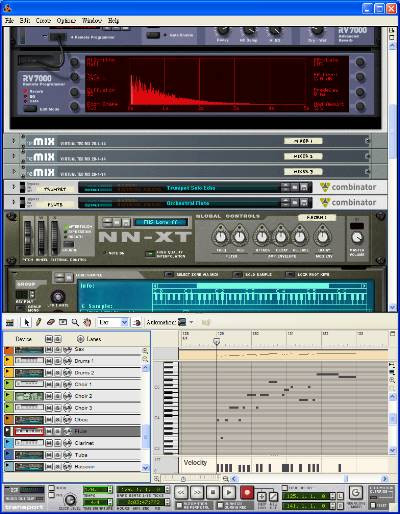Select the Razor tool in the sequencer toolbar
This screenshot has height=514, width=400.
[63, 322]
